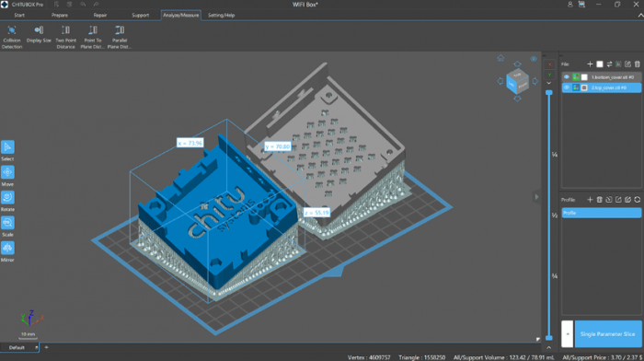Reset view with the home icon
Screen dimensions: 644x361
click(500, 58)
